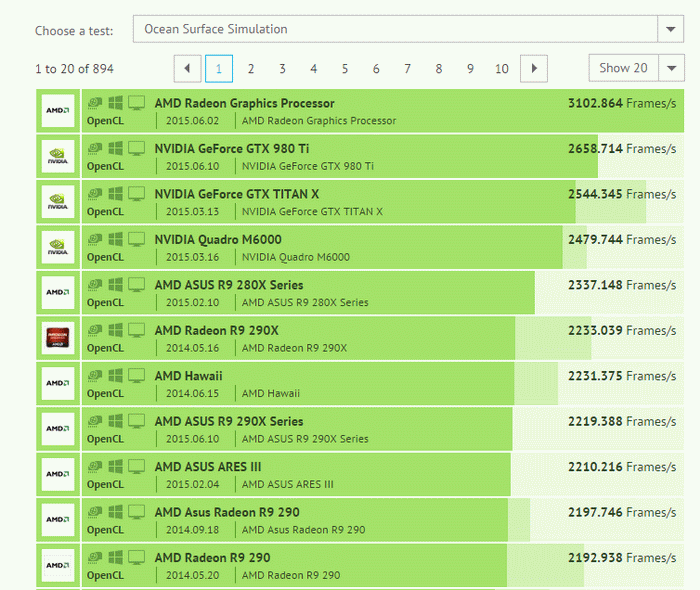
Task: Click the Windows icon in the Asus Radeon R9 290 row
Action: (x=116, y=512)
